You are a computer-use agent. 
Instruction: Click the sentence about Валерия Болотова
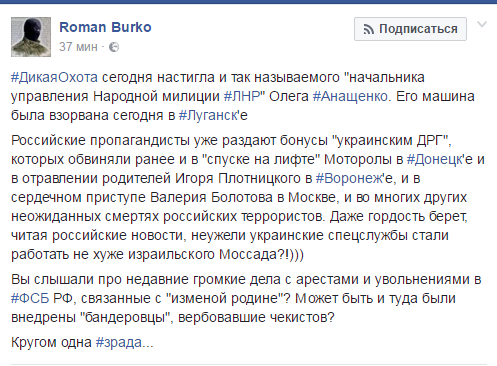[x=173, y=197]
